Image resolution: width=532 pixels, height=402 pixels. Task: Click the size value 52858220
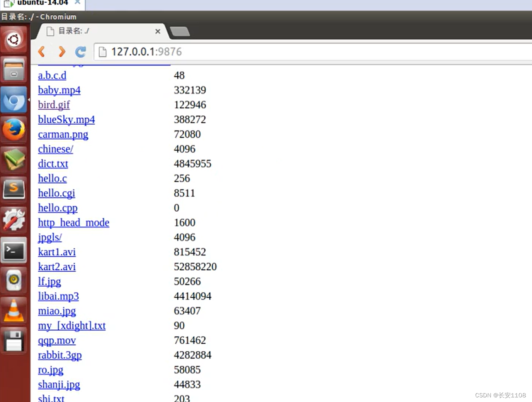[x=195, y=266]
